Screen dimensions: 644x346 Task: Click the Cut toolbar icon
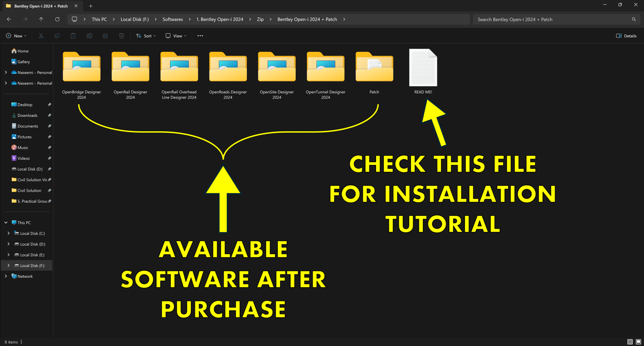[x=41, y=36]
